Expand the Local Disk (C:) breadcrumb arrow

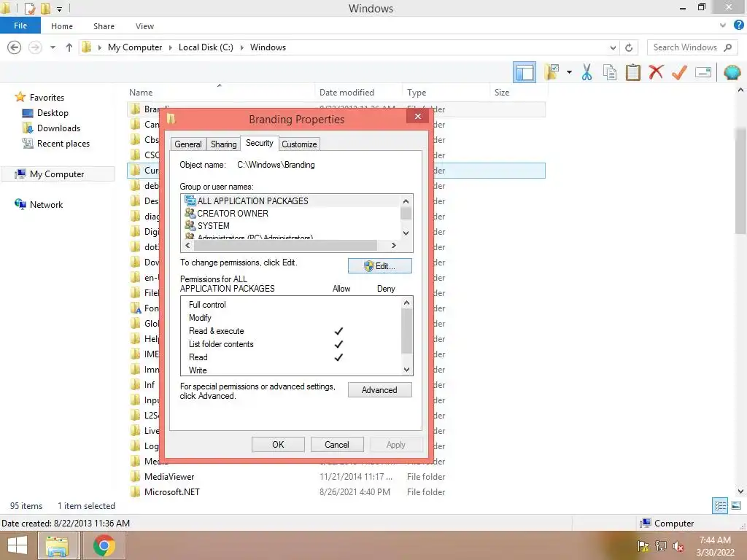[x=241, y=47]
